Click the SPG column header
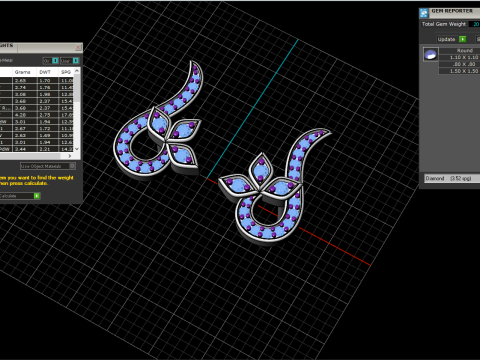 tap(66, 72)
